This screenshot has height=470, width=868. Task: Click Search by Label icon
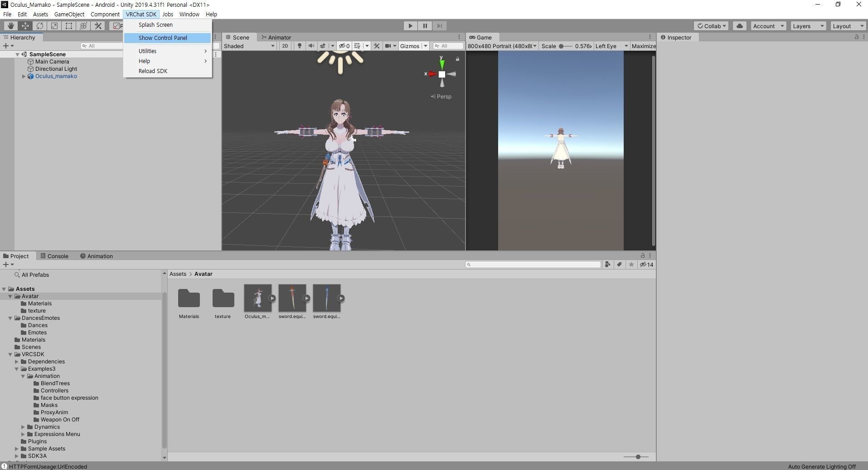[x=619, y=264]
